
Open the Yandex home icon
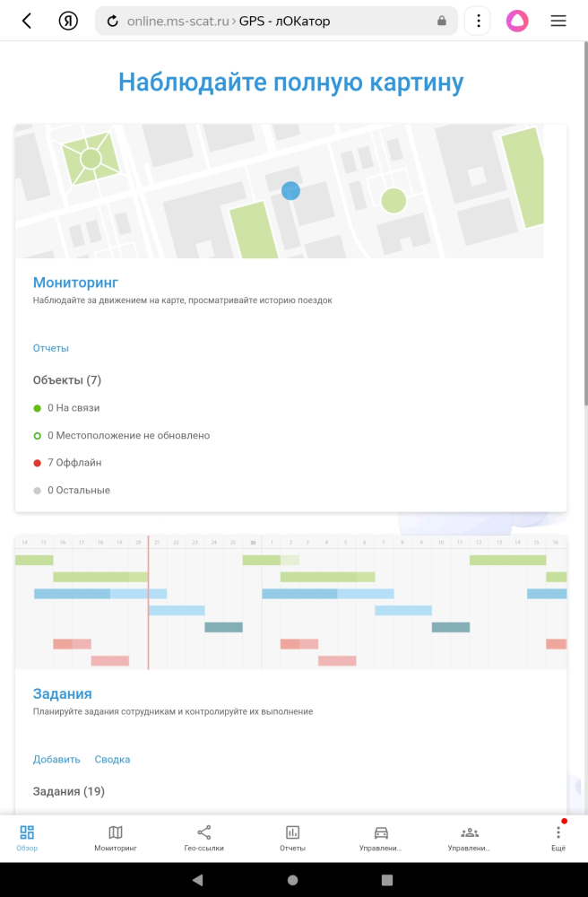pos(68,22)
